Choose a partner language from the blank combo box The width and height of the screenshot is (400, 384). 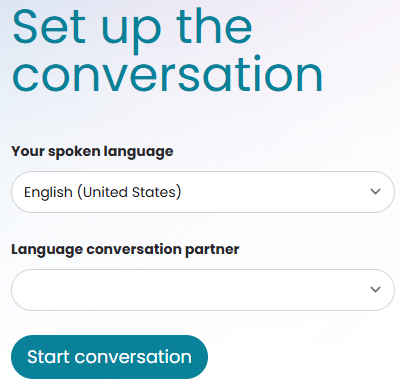click(x=203, y=290)
